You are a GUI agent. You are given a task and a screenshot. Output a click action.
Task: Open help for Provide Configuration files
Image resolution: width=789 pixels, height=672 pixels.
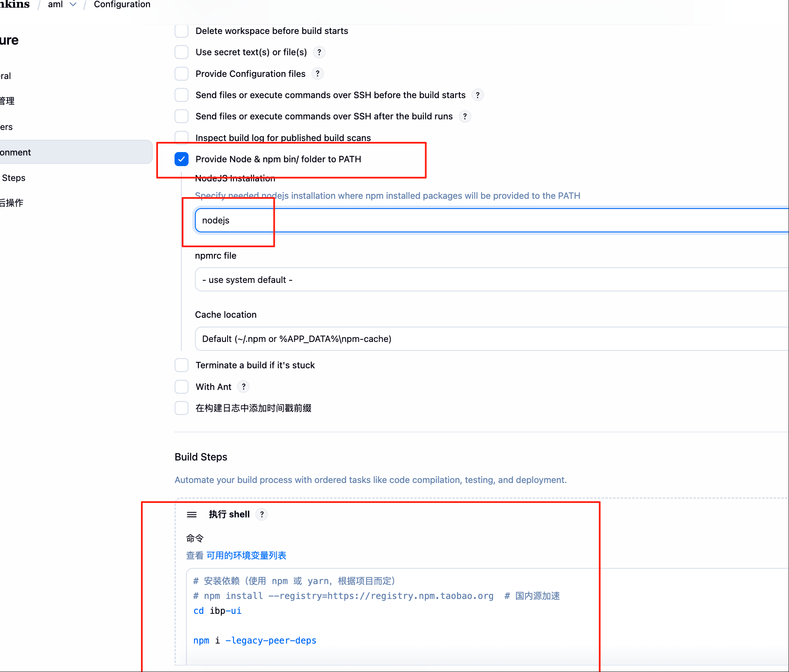[318, 73]
